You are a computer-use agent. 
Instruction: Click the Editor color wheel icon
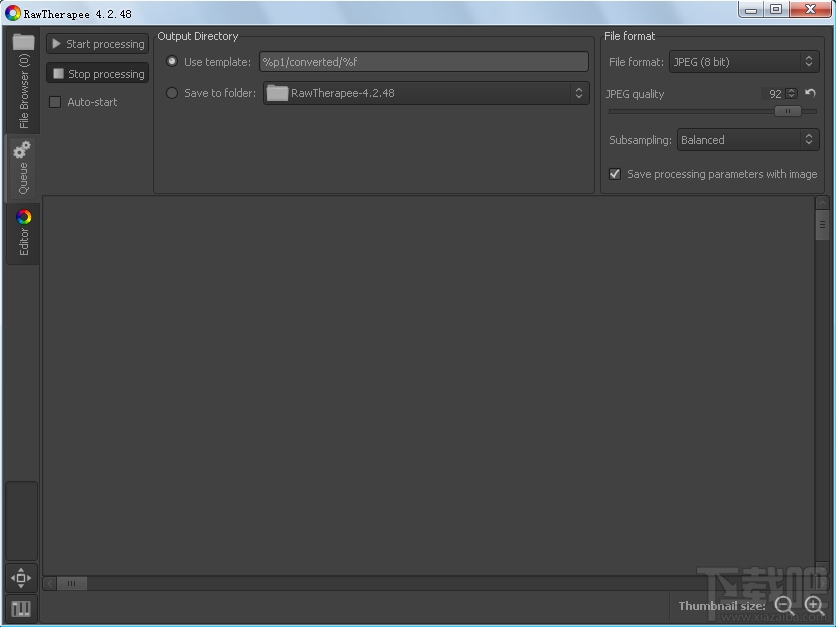coord(23,217)
